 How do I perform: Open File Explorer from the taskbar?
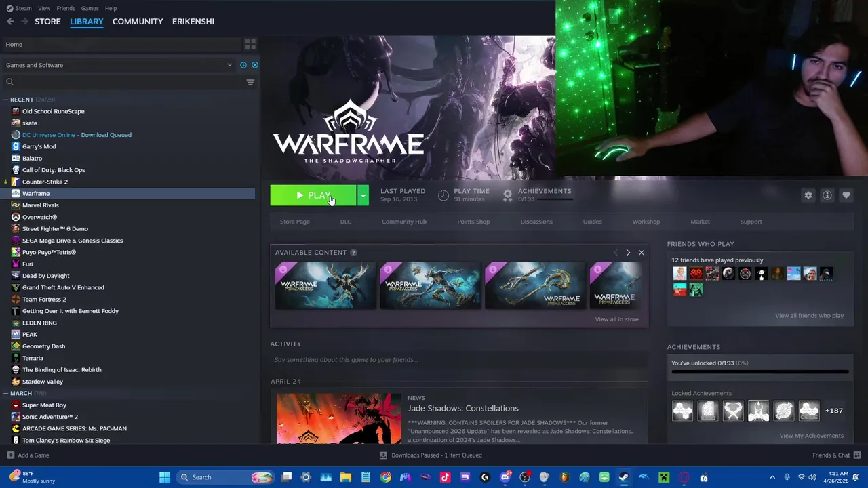(346, 477)
